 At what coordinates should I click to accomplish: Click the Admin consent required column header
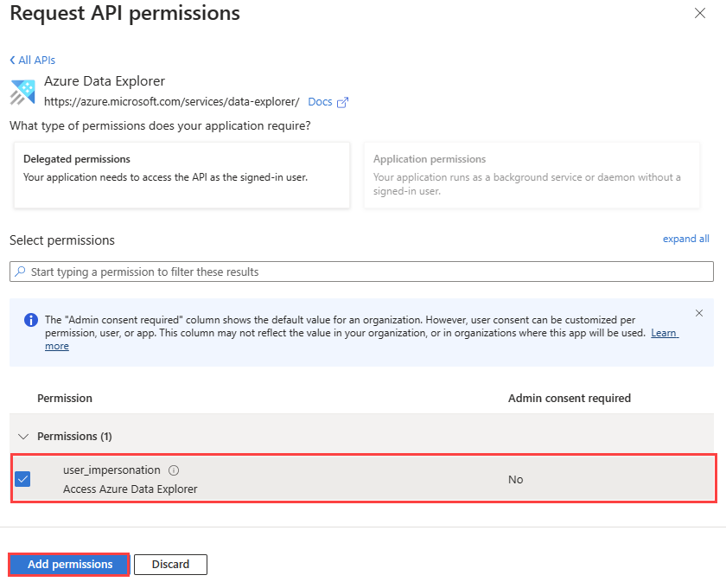[x=569, y=399]
